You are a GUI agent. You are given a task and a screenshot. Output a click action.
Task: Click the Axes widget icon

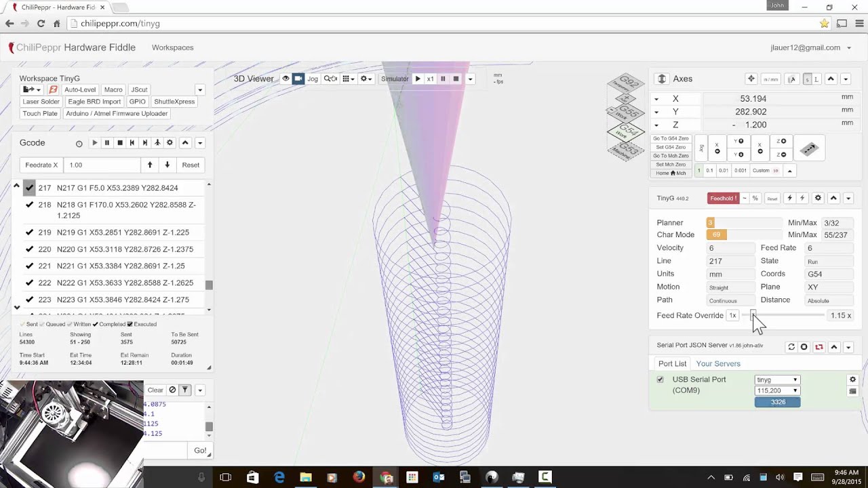click(662, 79)
